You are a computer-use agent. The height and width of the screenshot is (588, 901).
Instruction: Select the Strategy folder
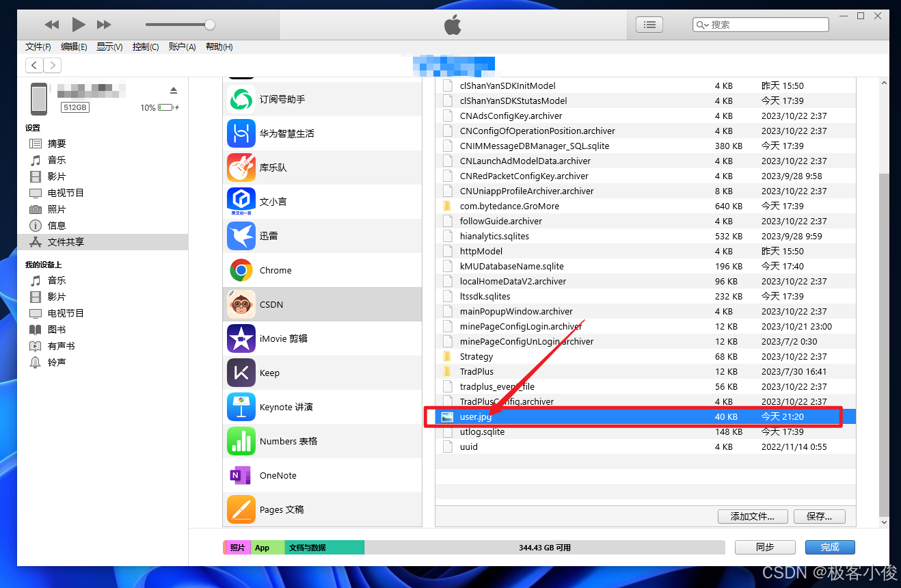pyautogui.click(x=645, y=356)
